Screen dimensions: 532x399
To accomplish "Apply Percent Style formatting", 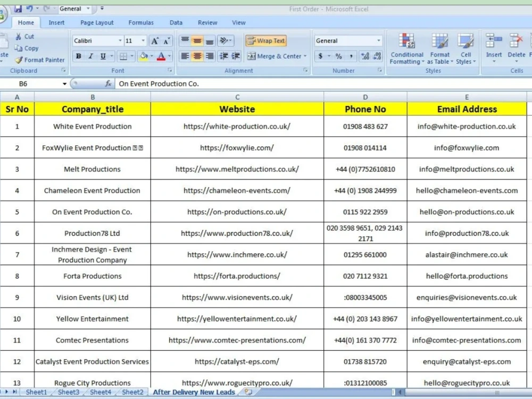I will 337,56.
